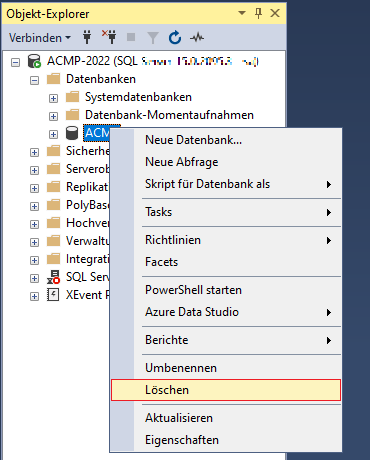The image size is (371, 461).
Task: Select the Datenbank-Momentaufnahmen tree item
Action: [169, 115]
